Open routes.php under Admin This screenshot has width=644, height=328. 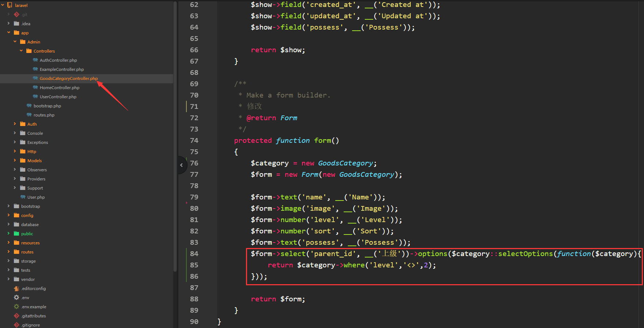coord(44,115)
